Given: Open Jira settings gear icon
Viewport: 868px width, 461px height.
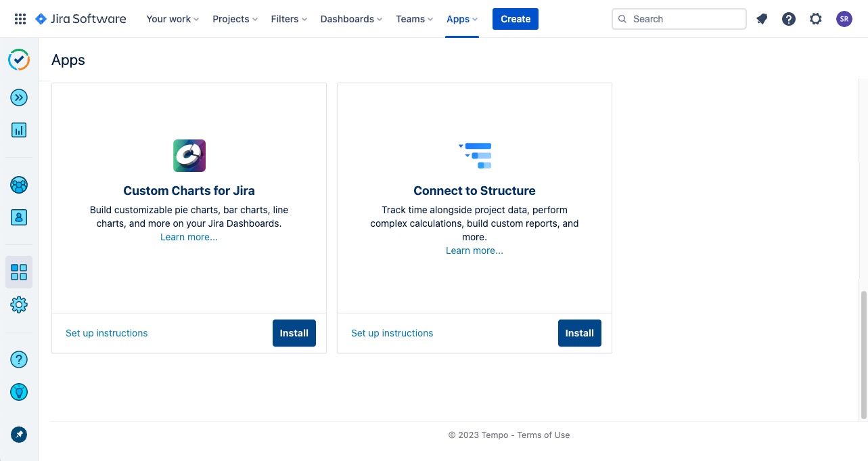Looking at the screenshot, I should [x=815, y=19].
